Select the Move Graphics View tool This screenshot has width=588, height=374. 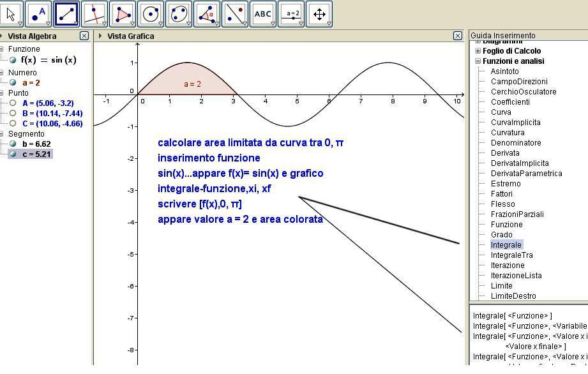click(319, 14)
